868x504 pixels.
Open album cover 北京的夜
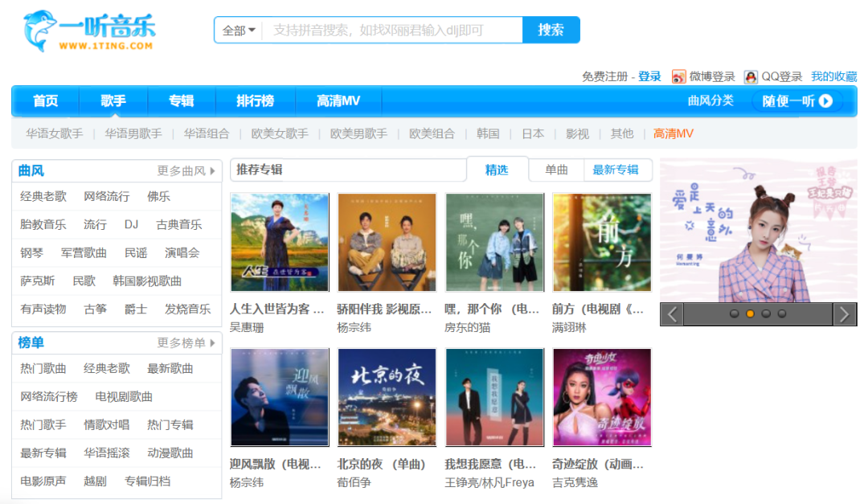point(387,397)
